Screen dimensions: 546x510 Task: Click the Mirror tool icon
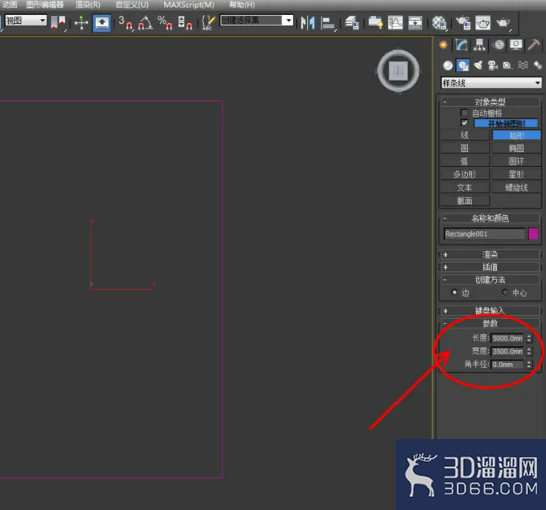click(x=308, y=23)
